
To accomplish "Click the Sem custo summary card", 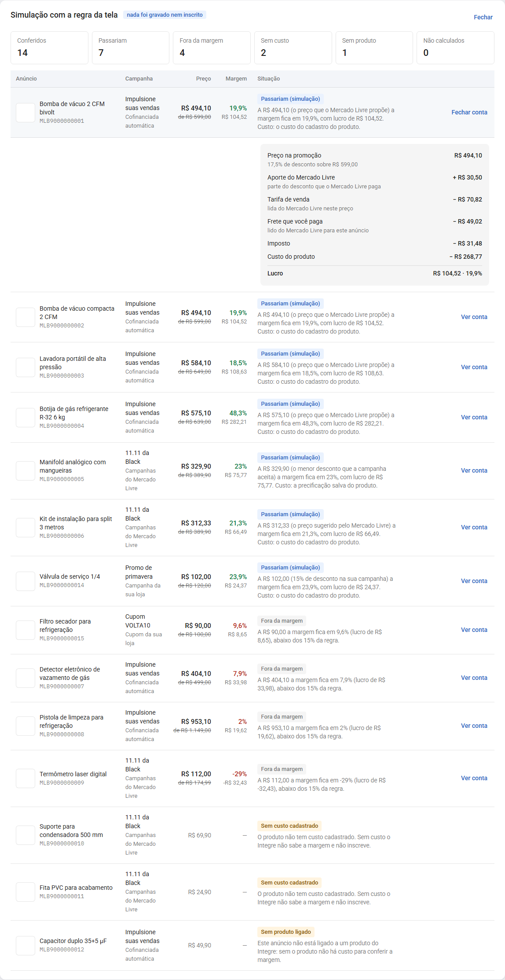I will point(293,48).
